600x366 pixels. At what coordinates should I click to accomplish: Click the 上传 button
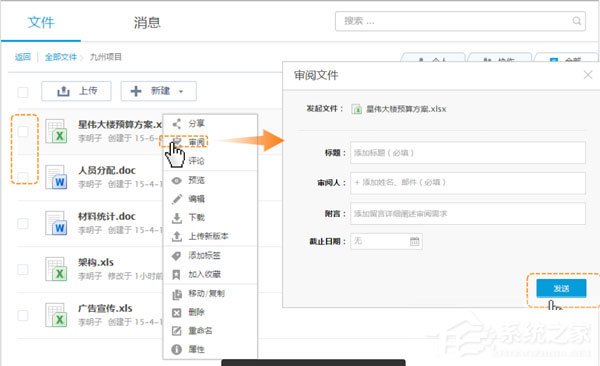tap(77, 91)
